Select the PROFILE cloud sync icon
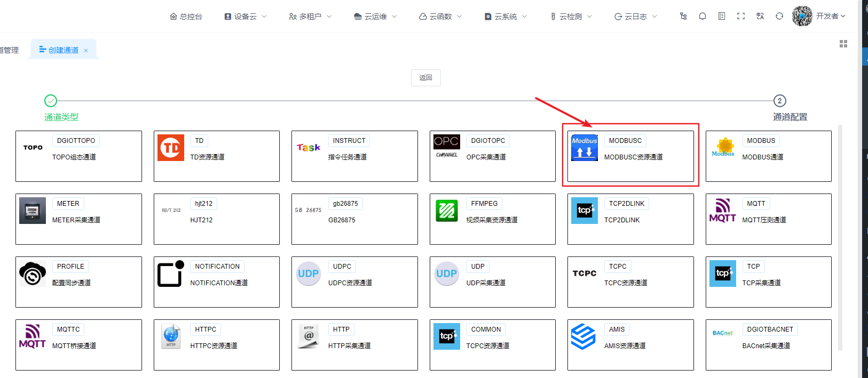Image resolution: width=868 pixels, height=378 pixels. coord(33,274)
